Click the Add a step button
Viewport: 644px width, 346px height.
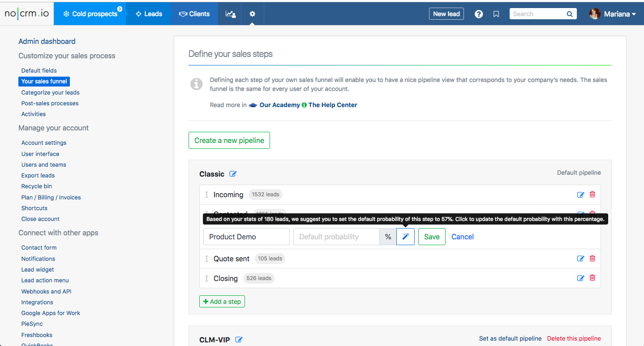(x=222, y=302)
